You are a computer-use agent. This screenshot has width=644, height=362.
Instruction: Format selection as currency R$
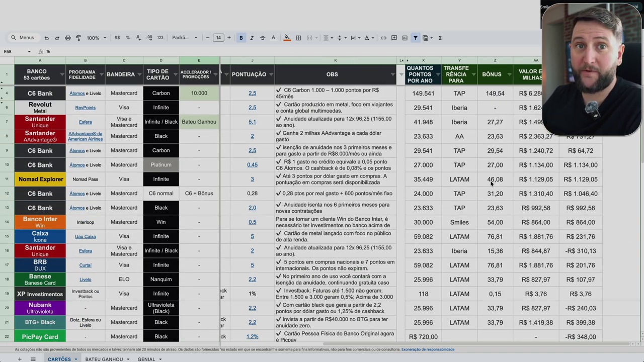coord(117,38)
